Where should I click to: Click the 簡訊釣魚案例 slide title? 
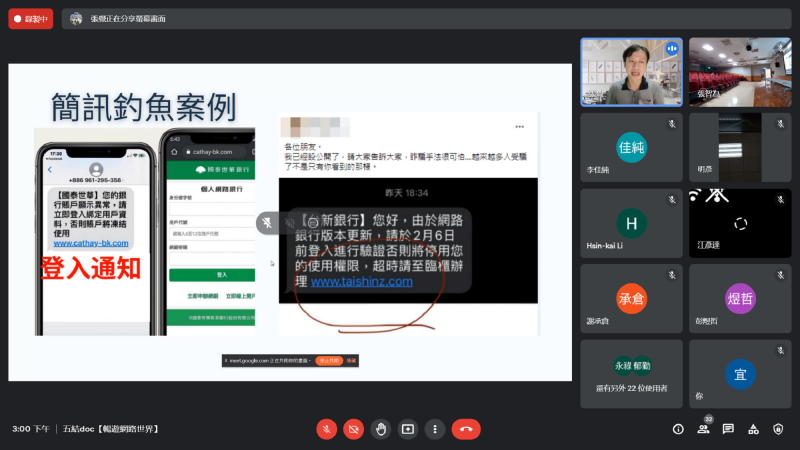[x=143, y=107]
